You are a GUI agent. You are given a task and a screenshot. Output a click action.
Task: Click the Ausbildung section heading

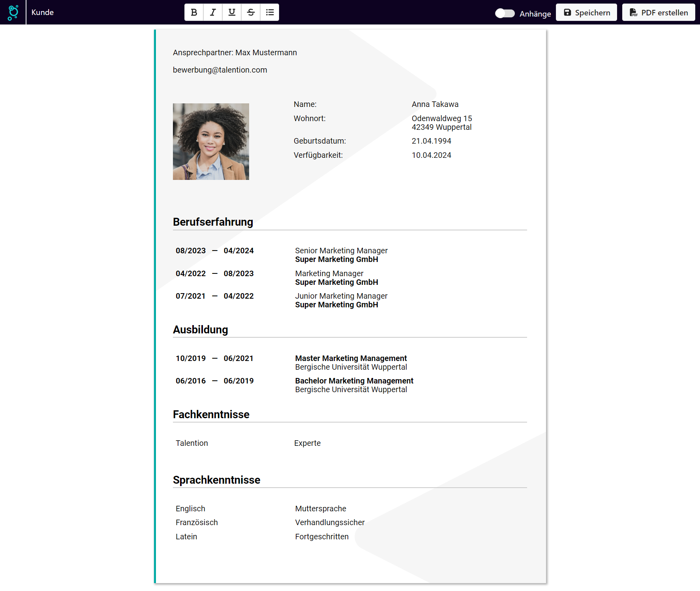(x=200, y=330)
